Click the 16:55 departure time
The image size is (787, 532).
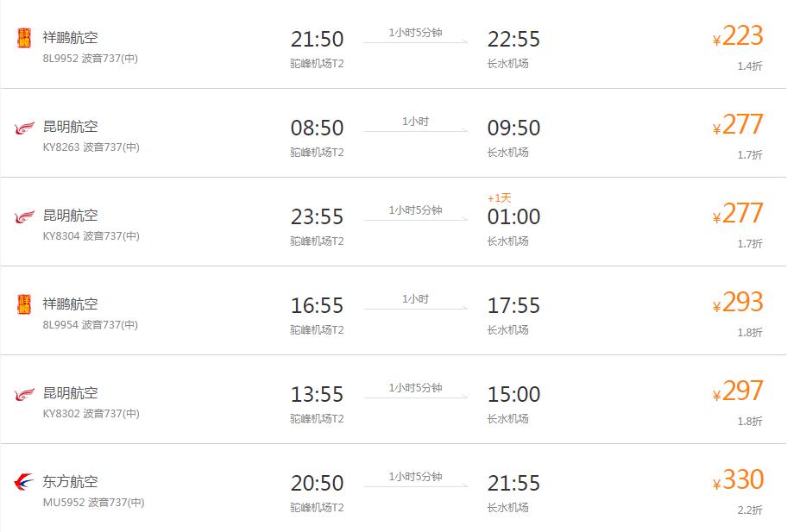coord(317,306)
